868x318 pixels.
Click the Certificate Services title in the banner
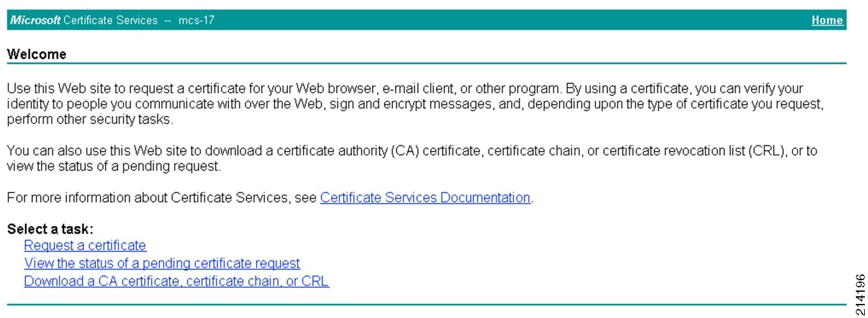(110, 20)
